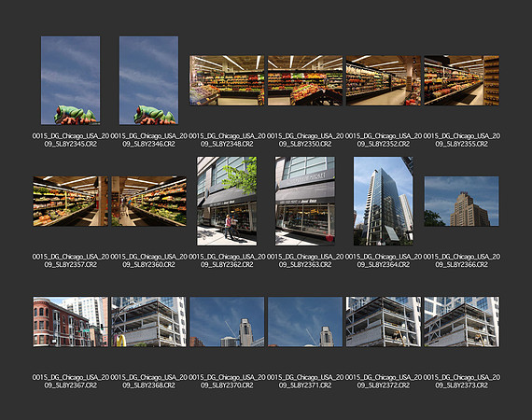
Task: Open grocery produce thumbnail 5L8Y2350
Action: (305, 80)
